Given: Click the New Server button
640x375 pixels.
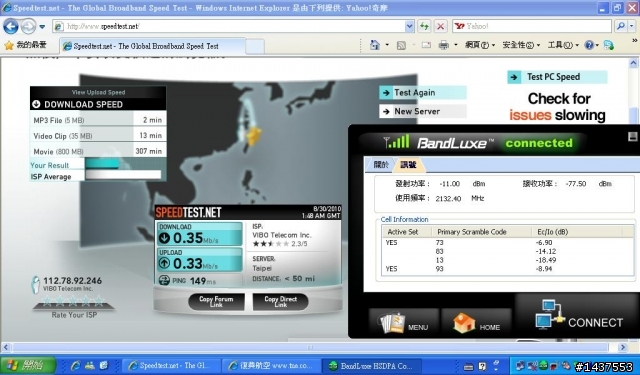Looking at the screenshot, I should click(422, 111).
